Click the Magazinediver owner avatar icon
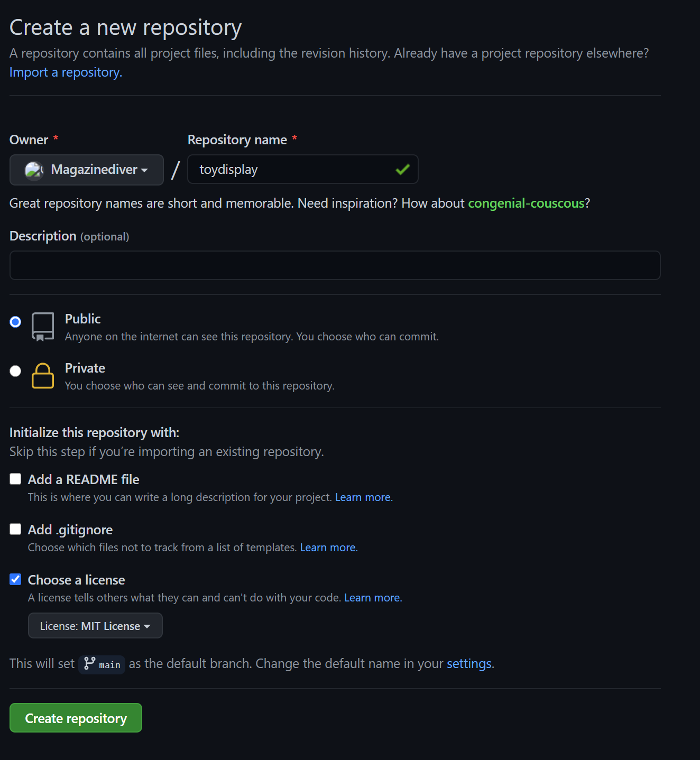 pyautogui.click(x=34, y=170)
